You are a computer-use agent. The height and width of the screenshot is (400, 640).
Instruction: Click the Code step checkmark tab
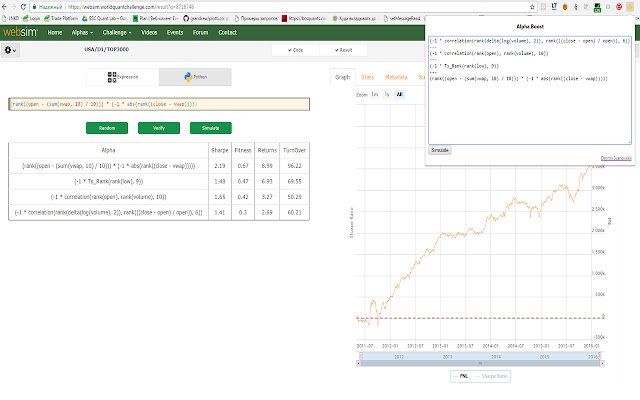click(x=296, y=50)
